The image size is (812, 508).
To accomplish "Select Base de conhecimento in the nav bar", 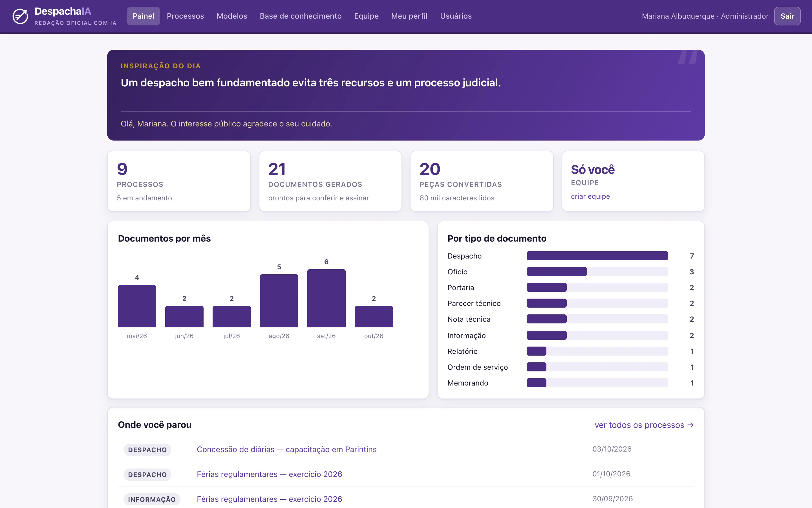I will coord(301,16).
